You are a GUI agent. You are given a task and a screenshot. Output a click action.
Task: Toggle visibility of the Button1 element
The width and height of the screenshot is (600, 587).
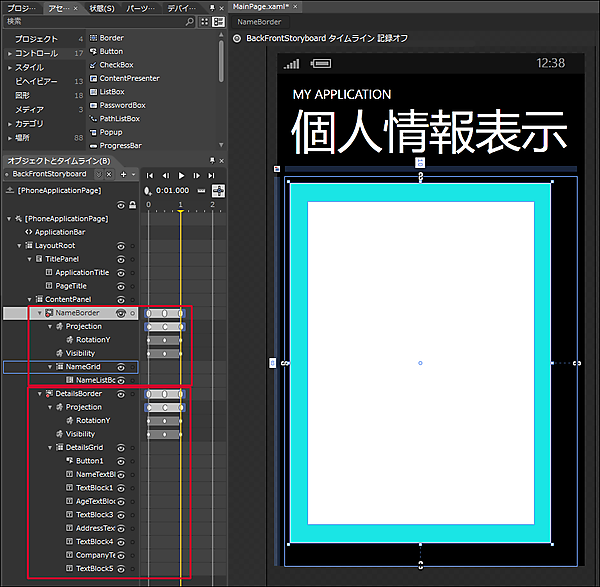(120, 461)
